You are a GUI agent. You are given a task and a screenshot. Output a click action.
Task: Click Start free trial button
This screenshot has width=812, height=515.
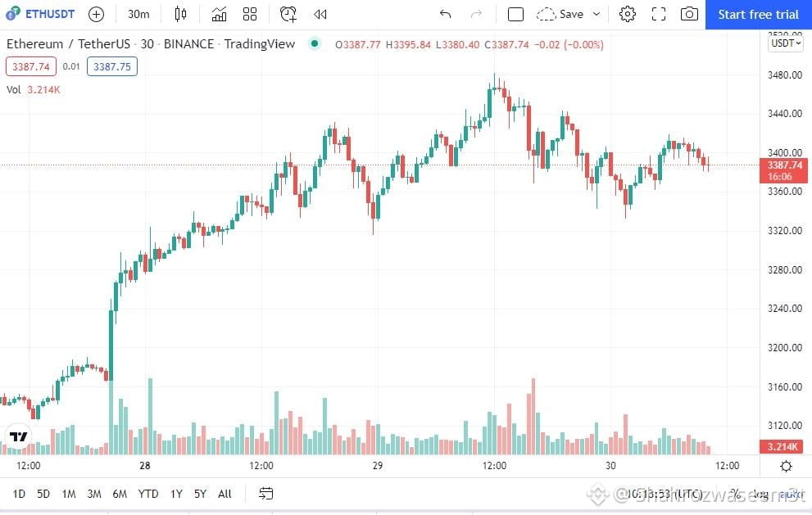[x=758, y=15]
